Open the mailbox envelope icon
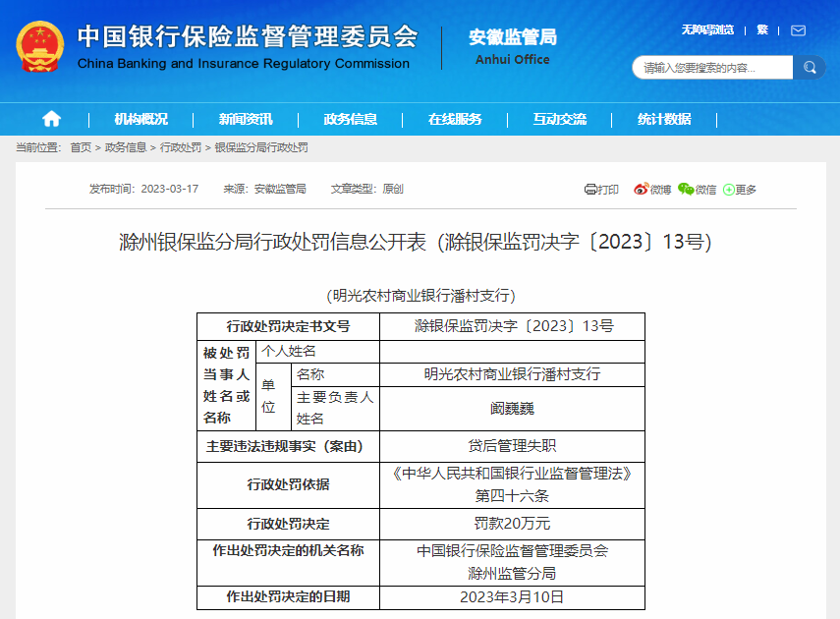The image size is (840, 619). 798,30
